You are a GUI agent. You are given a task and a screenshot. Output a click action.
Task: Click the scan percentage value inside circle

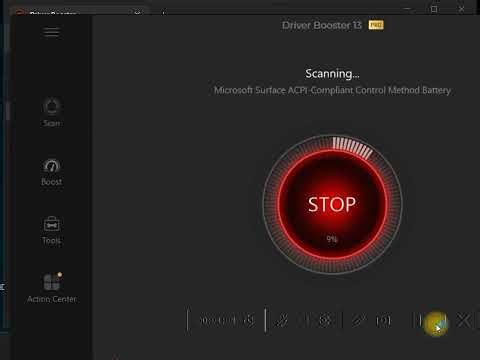pos(332,239)
